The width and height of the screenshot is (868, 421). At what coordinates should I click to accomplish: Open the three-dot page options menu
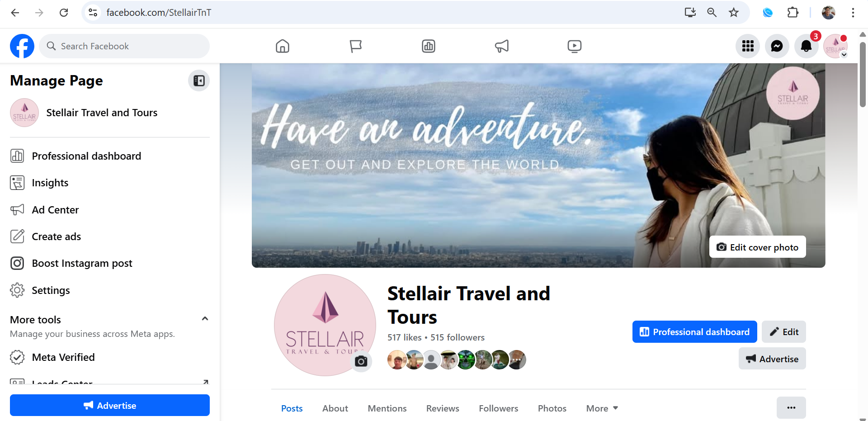(x=791, y=408)
